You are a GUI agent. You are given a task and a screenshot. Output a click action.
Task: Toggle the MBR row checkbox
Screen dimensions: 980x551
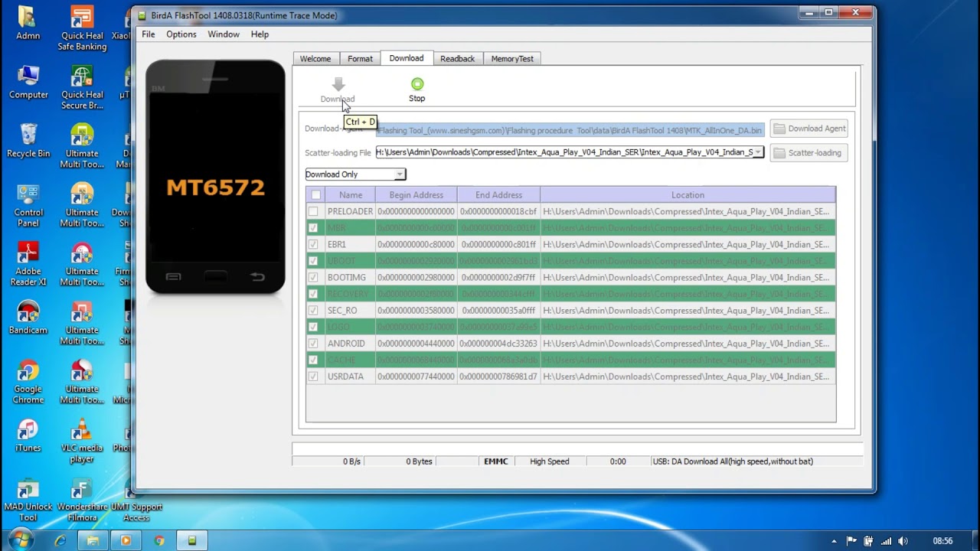tap(313, 228)
